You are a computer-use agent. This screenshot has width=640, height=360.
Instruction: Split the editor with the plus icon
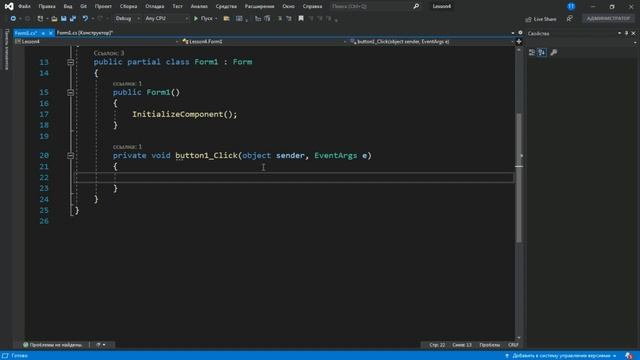519,42
